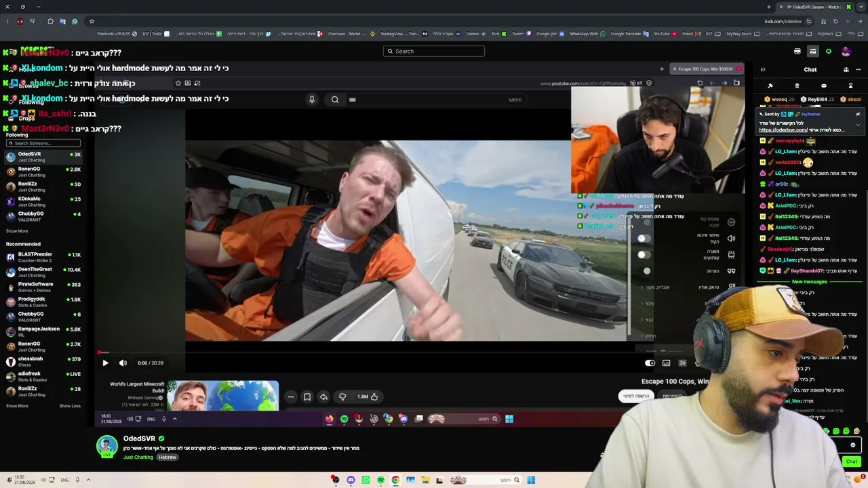Open the pinned messages icon in chat toolbar
The width and height of the screenshot is (868, 488).
click(x=770, y=86)
